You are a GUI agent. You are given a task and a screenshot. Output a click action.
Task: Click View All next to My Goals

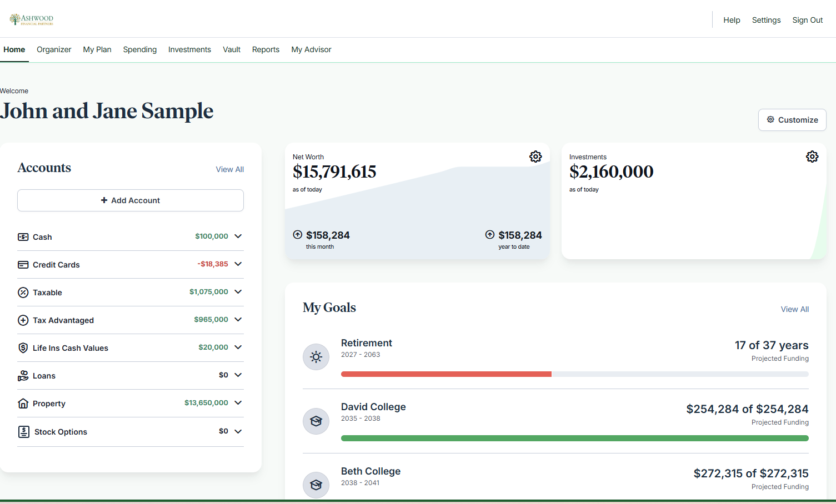pyautogui.click(x=794, y=309)
